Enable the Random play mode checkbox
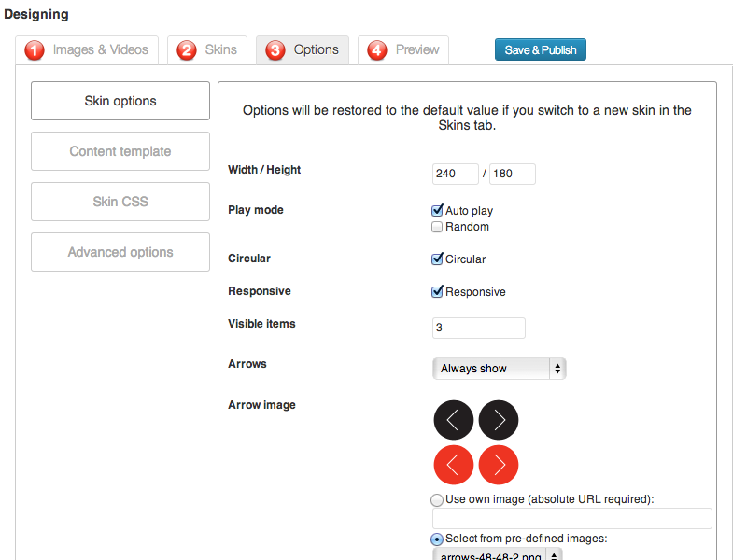The width and height of the screenshot is (747, 560). [x=437, y=227]
